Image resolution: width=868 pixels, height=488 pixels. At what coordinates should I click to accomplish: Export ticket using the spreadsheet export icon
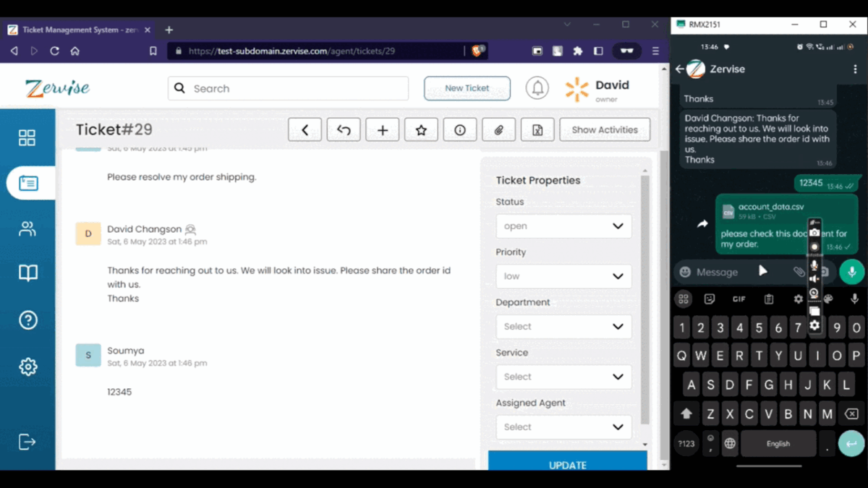537,129
